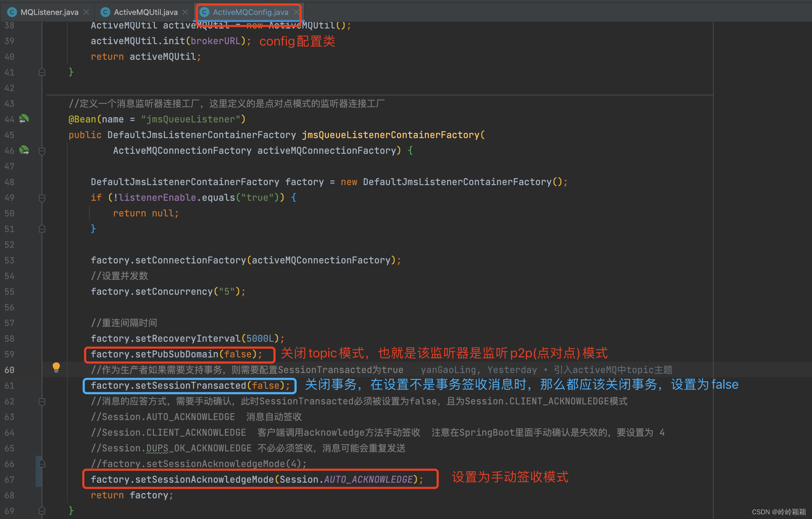Click line number 60 in the gutter
The height and width of the screenshot is (519, 812).
pos(10,370)
